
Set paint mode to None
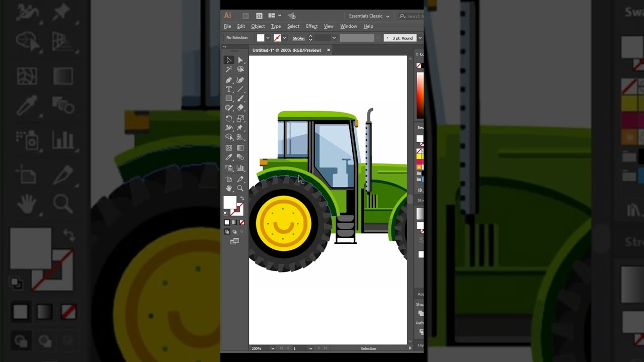[x=242, y=222]
